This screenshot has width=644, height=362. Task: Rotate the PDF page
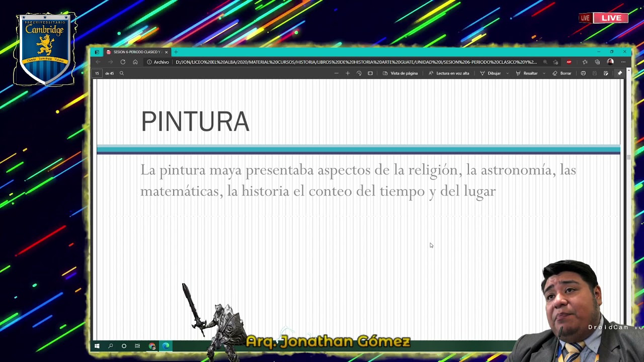click(x=359, y=73)
